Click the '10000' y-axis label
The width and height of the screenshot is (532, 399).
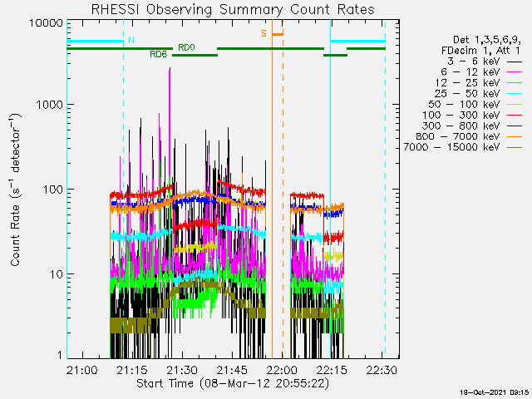click(47, 22)
